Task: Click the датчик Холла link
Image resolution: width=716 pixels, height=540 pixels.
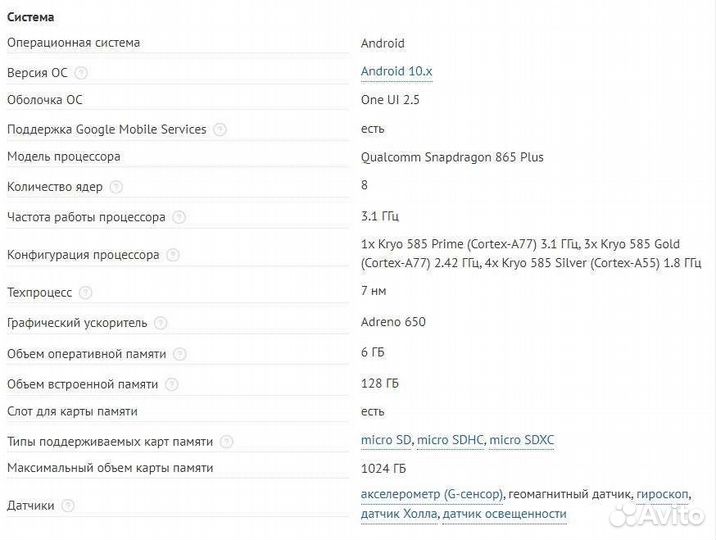Action: pyautogui.click(x=399, y=514)
